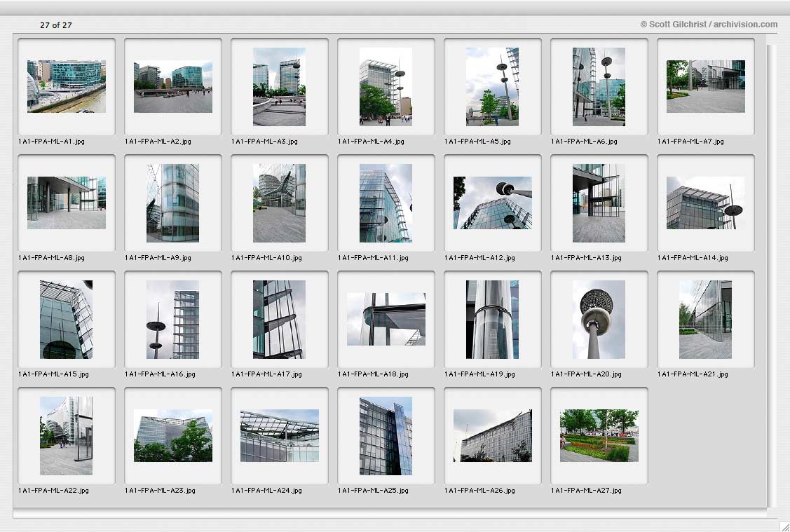
Task: Select the caption text 1A1-FPA-ML-A17.jpg
Action: pyautogui.click(x=266, y=374)
